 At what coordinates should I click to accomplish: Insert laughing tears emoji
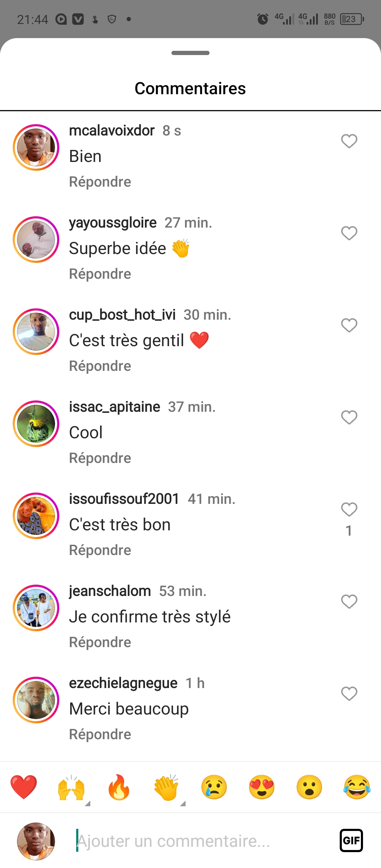pos(357,787)
